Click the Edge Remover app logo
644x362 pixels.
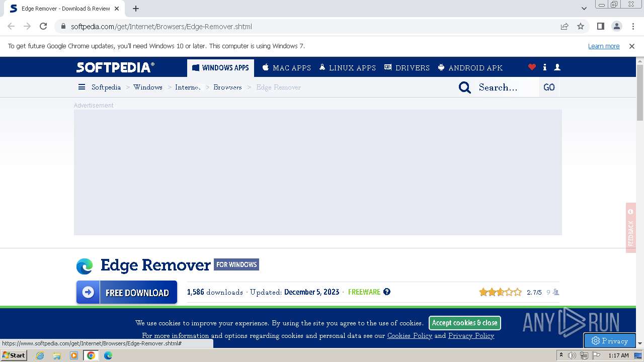85,266
